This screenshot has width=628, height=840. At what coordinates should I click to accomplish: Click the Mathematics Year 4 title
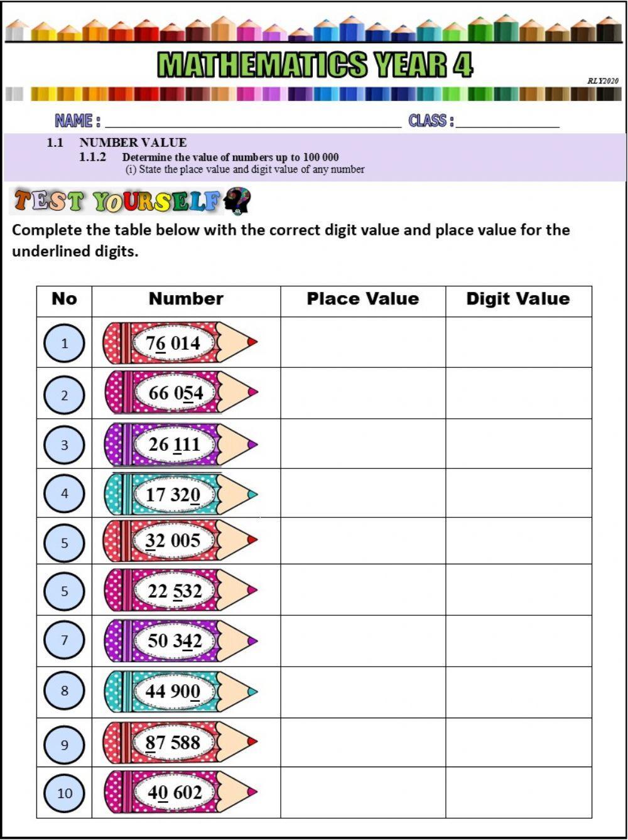[315, 65]
